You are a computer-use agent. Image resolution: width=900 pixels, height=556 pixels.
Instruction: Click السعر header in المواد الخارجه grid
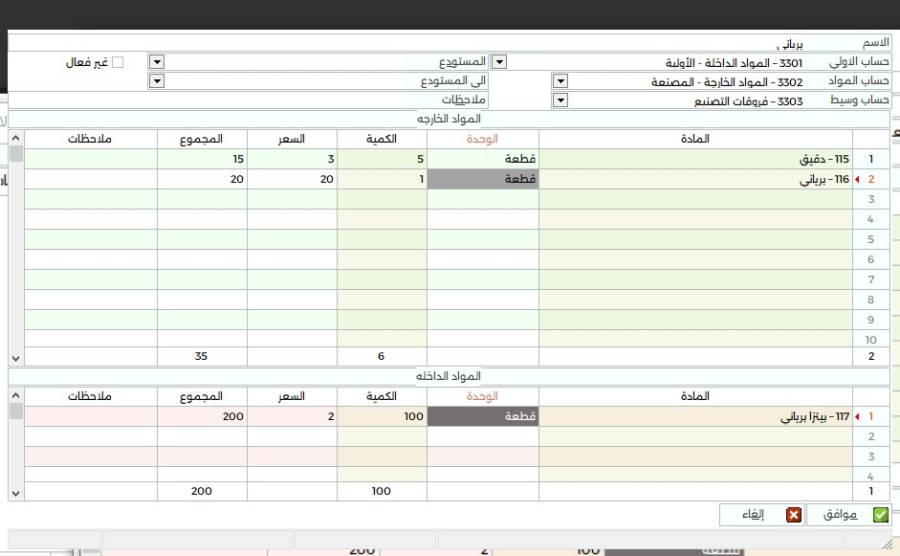[292, 139]
